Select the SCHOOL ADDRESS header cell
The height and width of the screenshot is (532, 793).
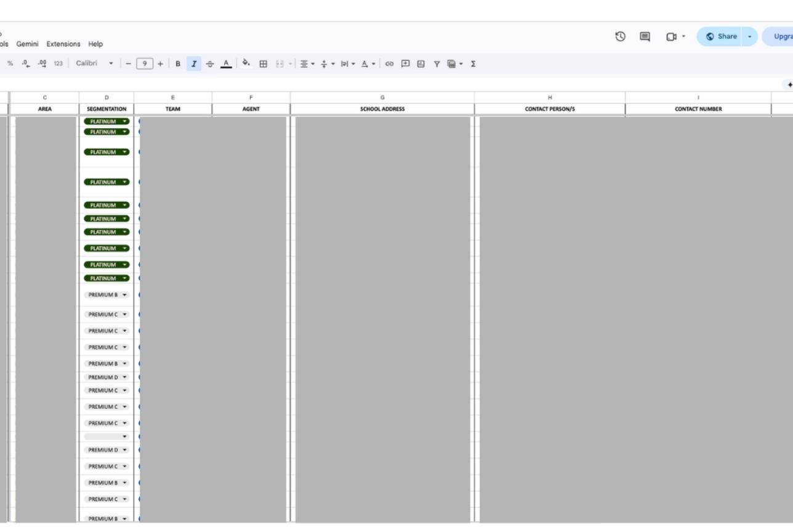382,109
